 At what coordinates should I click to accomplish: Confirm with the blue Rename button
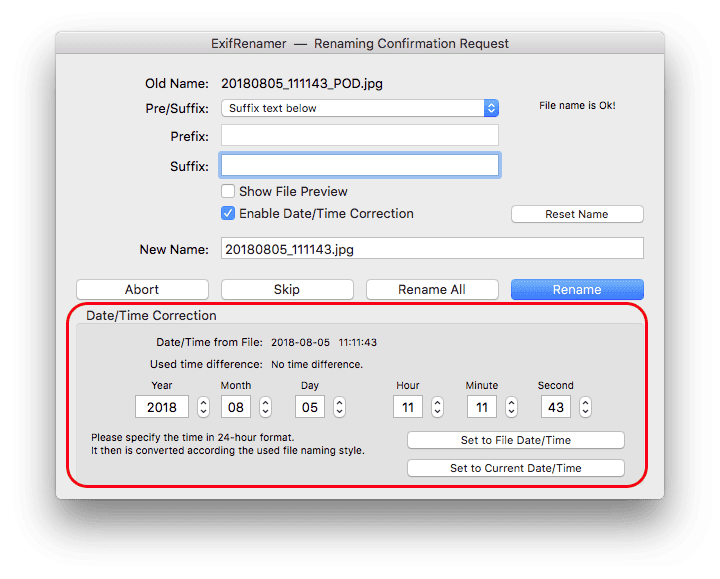click(577, 290)
